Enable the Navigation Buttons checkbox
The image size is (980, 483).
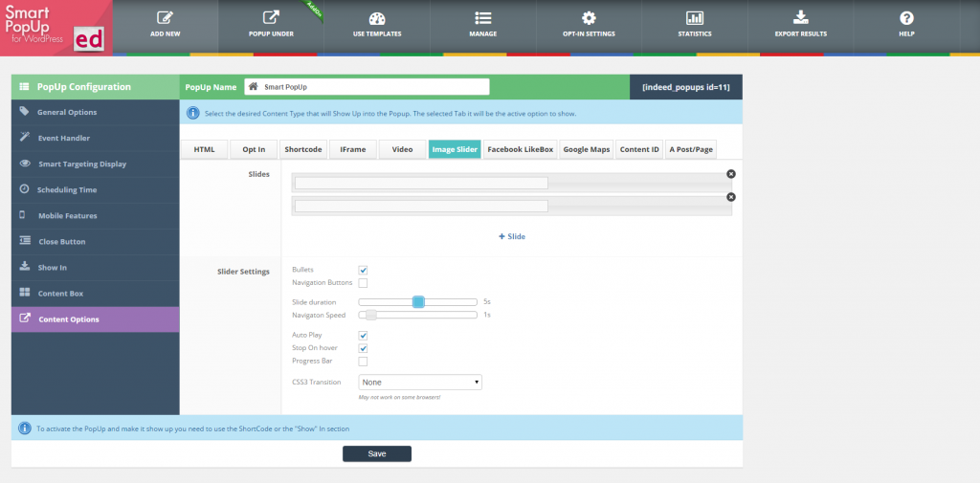pos(363,283)
